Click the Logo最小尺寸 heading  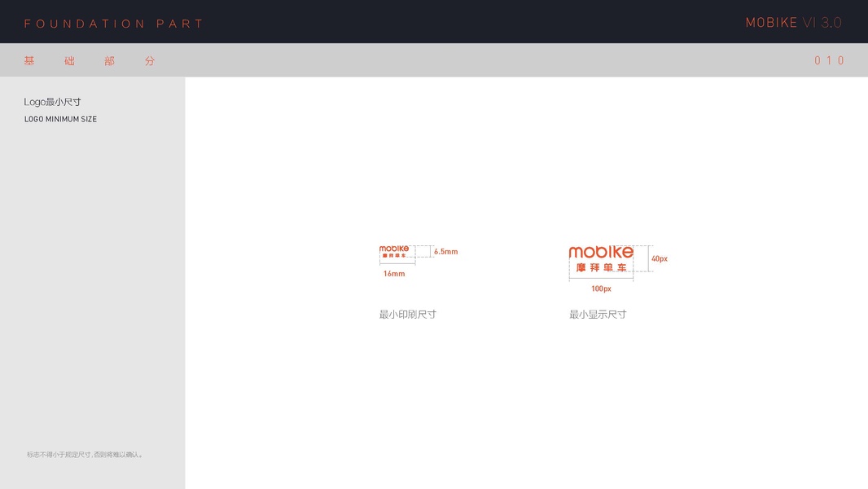pyautogui.click(x=53, y=102)
